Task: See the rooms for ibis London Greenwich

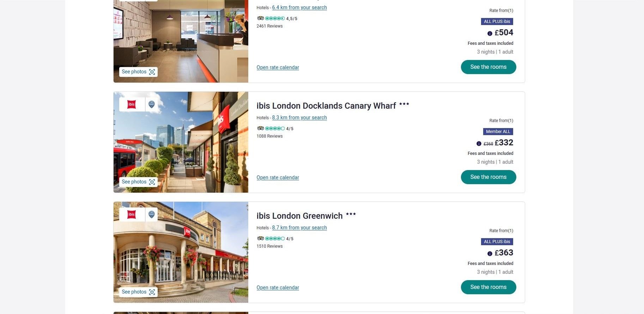Action: click(x=488, y=287)
